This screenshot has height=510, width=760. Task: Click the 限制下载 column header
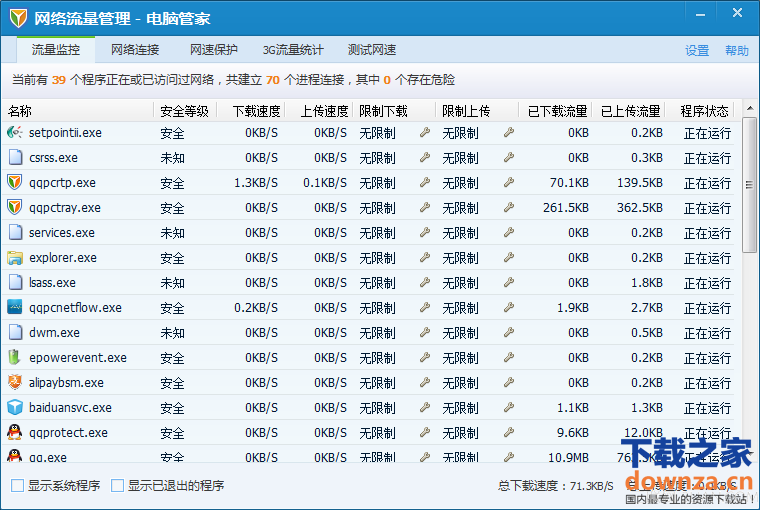coord(394,112)
